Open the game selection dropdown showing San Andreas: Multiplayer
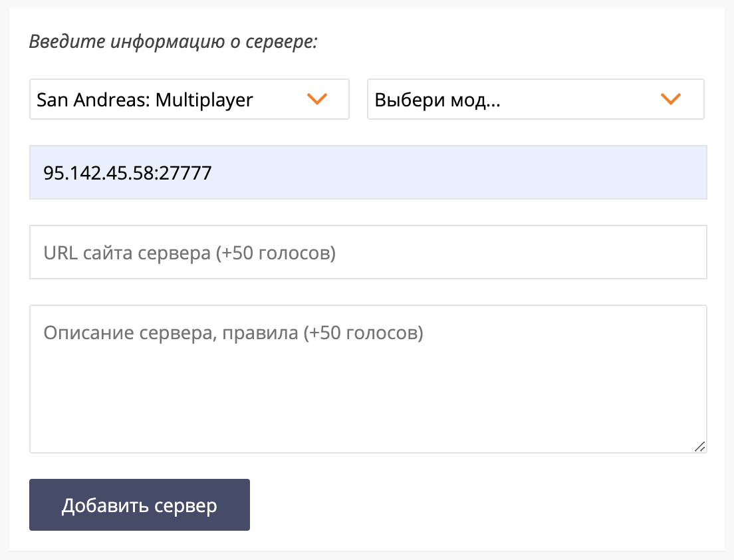 pos(189,99)
